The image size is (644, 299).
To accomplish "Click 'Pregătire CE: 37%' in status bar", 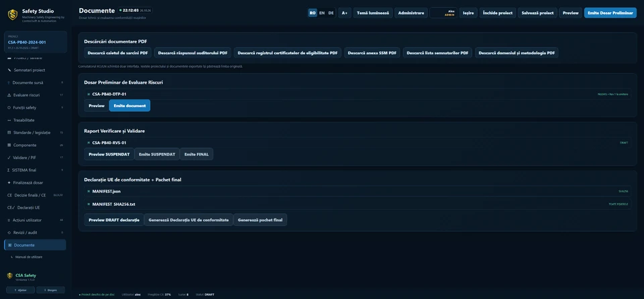I will click(160, 294).
